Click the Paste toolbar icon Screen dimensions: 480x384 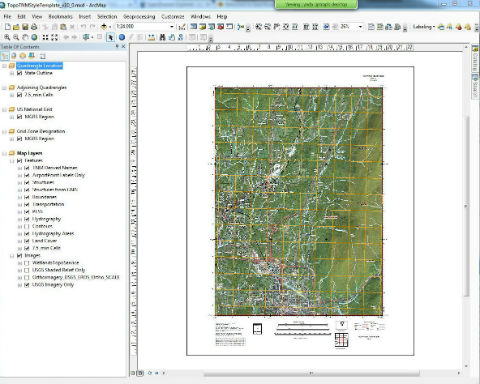pos(63,27)
